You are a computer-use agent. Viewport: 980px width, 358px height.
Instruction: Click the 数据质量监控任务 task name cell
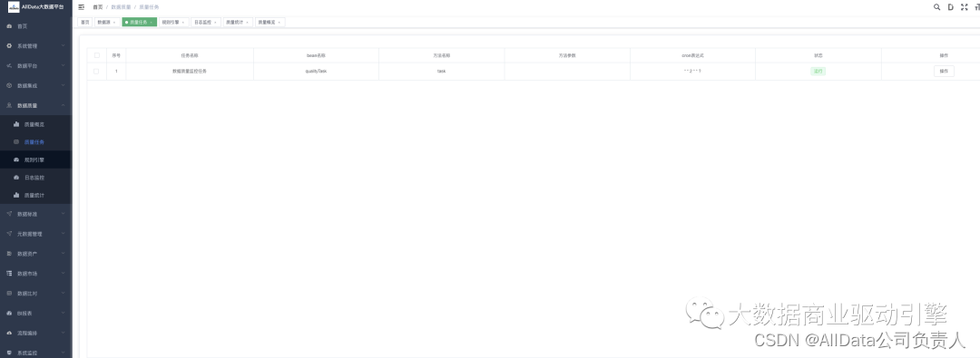[190, 72]
